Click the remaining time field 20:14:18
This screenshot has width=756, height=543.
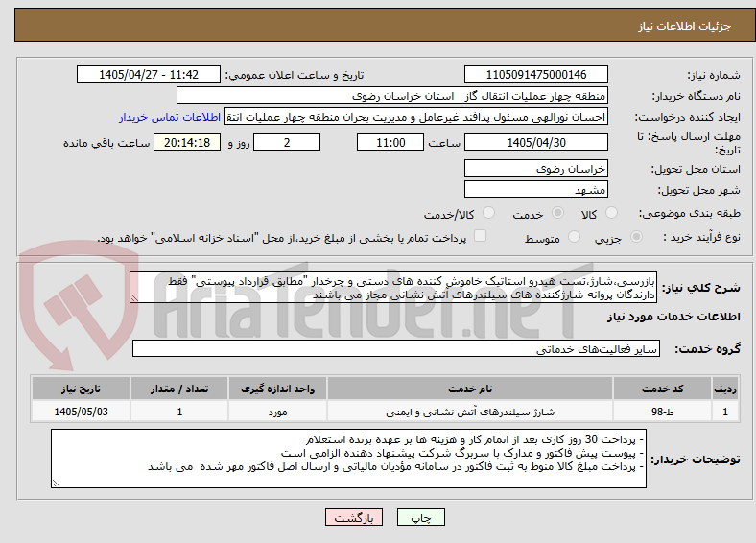coord(187,142)
